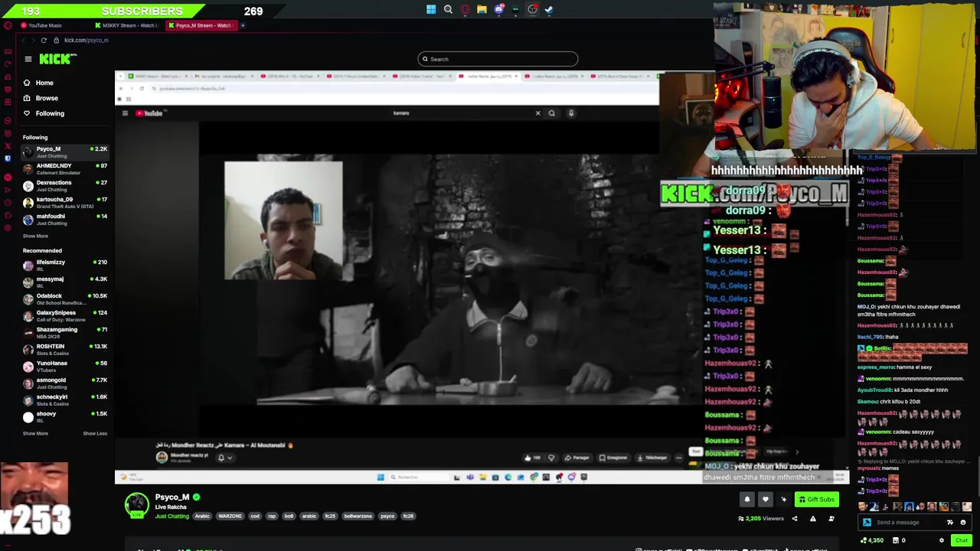Focus the Kick Search field
Image resolution: width=980 pixels, height=551 pixels.
(x=498, y=59)
